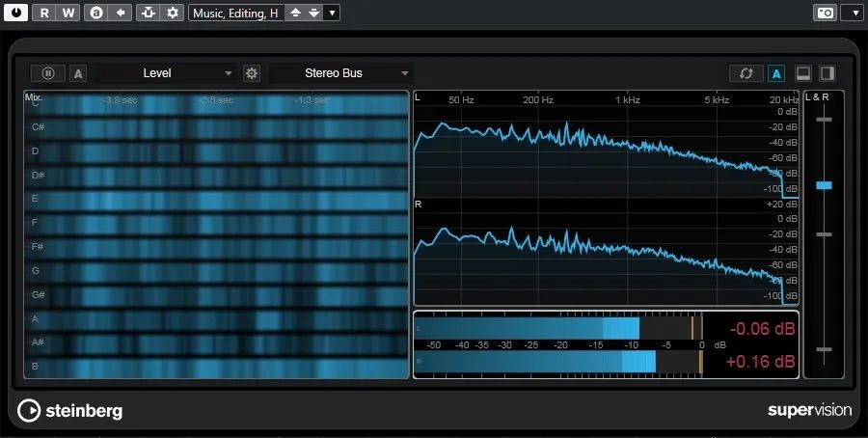Viewport: 868px width, 438px height.
Task: Open the module settings gear icon
Action: coord(252,73)
